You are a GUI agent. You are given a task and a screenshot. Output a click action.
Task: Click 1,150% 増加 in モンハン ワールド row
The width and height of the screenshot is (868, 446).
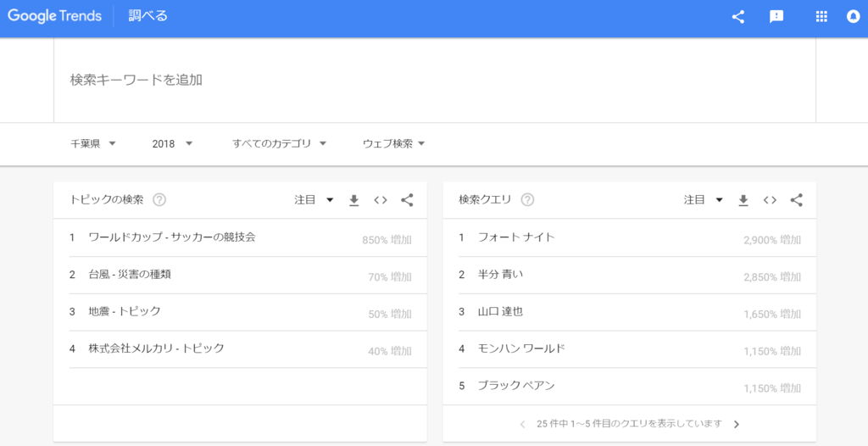(772, 351)
